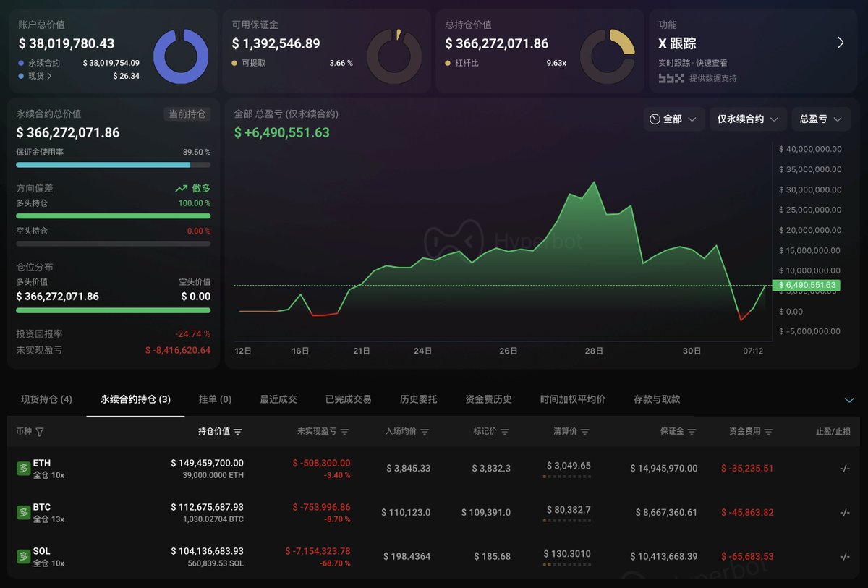The image size is (868, 588).
Task: Click BTC position value $112,675,687.93
Action: 207,507
